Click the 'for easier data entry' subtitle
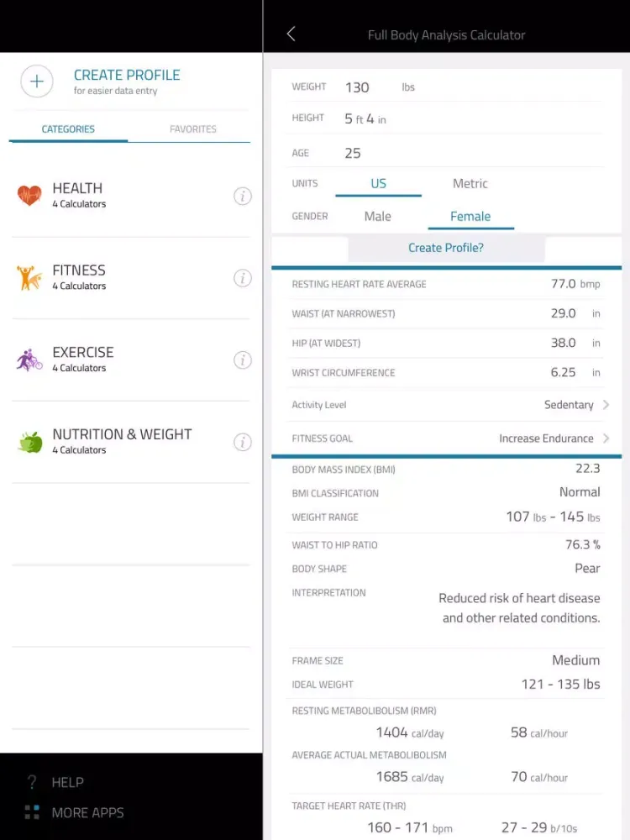Image resolution: width=630 pixels, height=840 pixels. click(x=116, y=91)
